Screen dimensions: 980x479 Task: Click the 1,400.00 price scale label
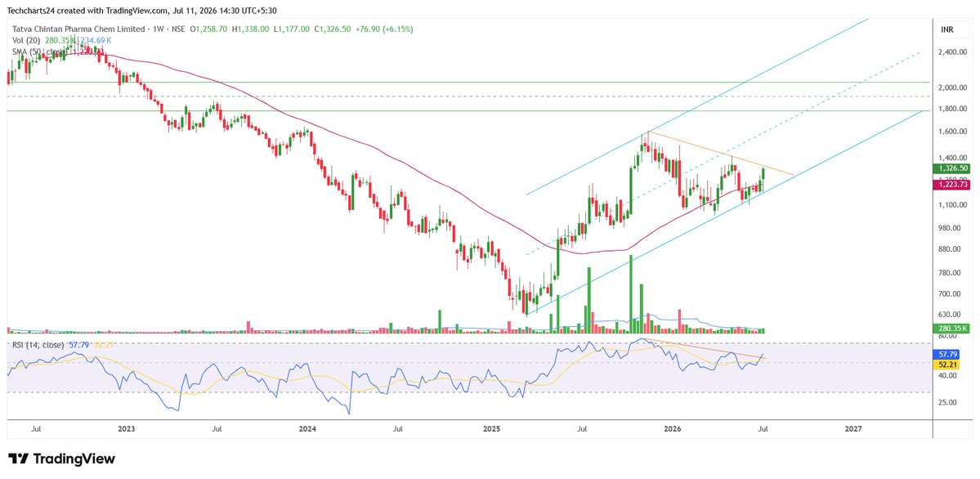click(951, 159)
